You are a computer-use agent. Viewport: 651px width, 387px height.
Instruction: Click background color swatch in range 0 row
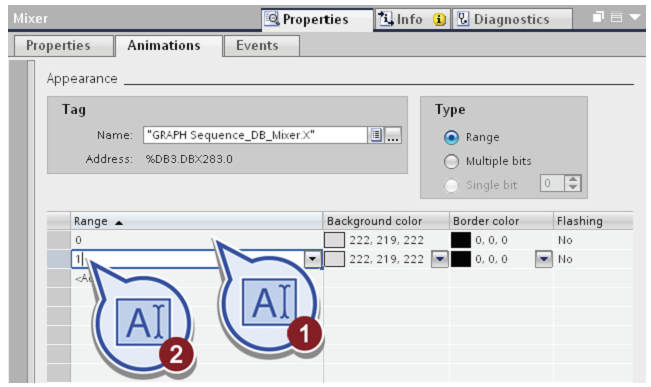click(334, 240)
